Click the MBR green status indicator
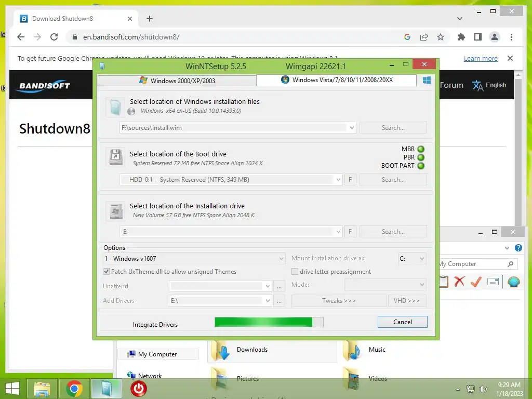Image resolution: width=532 pixels, height=399 pixels. [421, 149]
